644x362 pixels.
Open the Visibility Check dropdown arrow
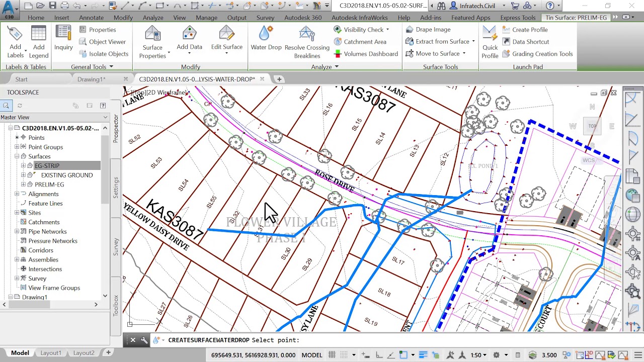[387, 30]
